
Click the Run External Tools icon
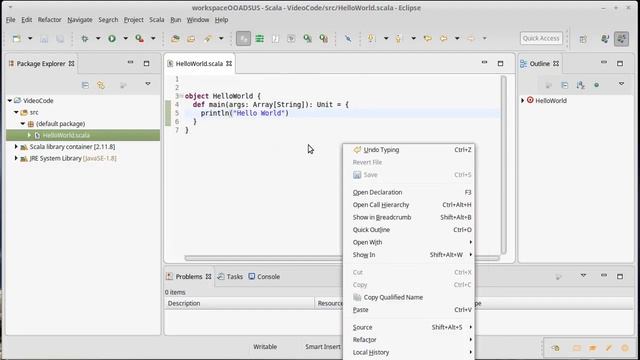point(140,39)
